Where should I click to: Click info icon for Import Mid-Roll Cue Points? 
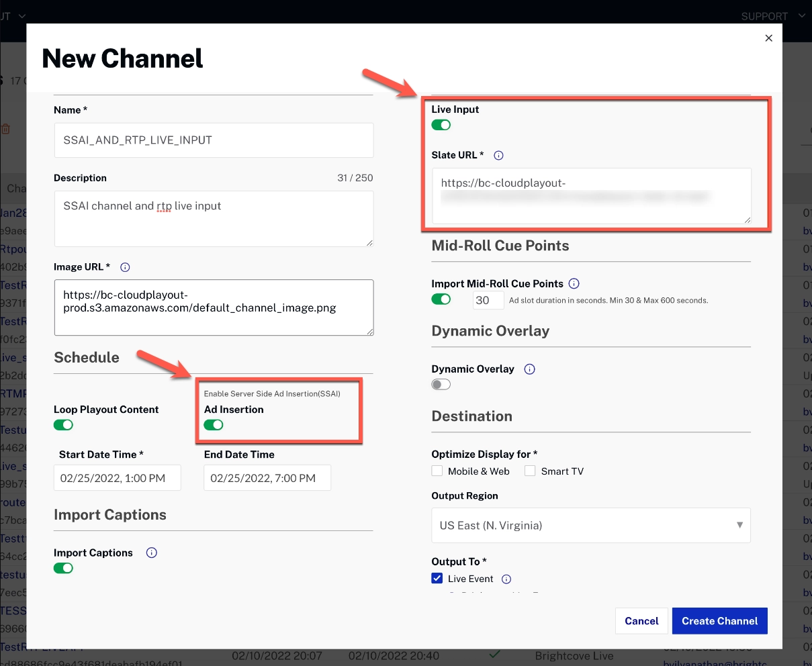tap(574, 284)
